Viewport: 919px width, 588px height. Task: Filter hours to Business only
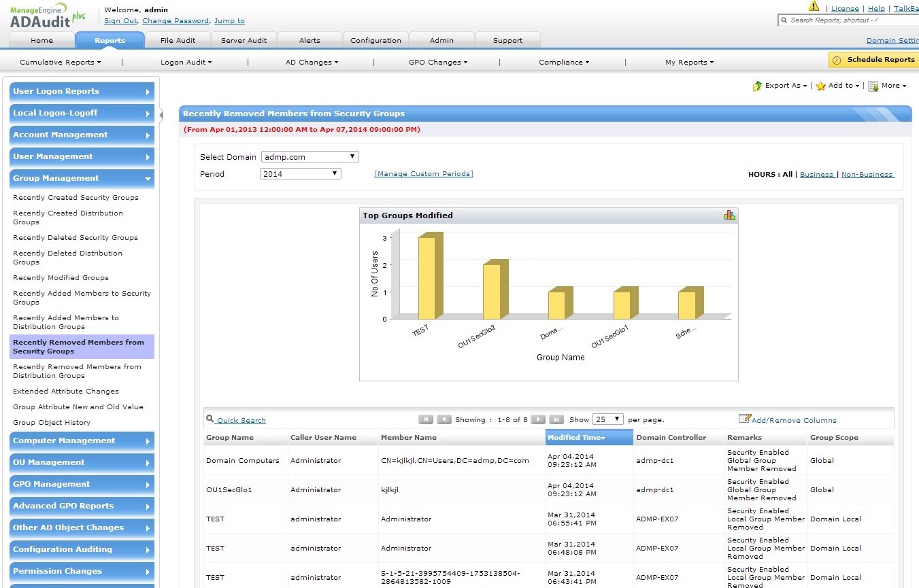point(816,175)
